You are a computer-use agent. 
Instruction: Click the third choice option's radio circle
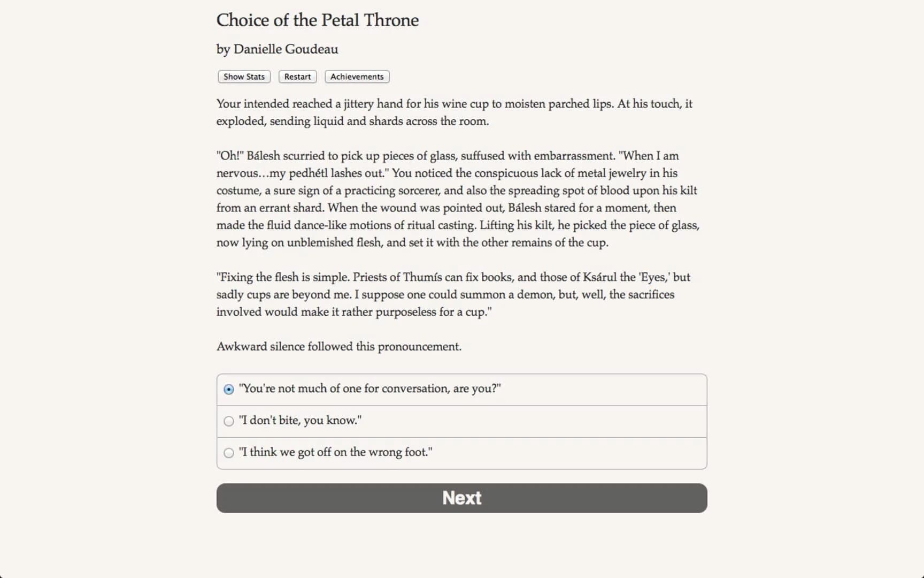point(229,453)
